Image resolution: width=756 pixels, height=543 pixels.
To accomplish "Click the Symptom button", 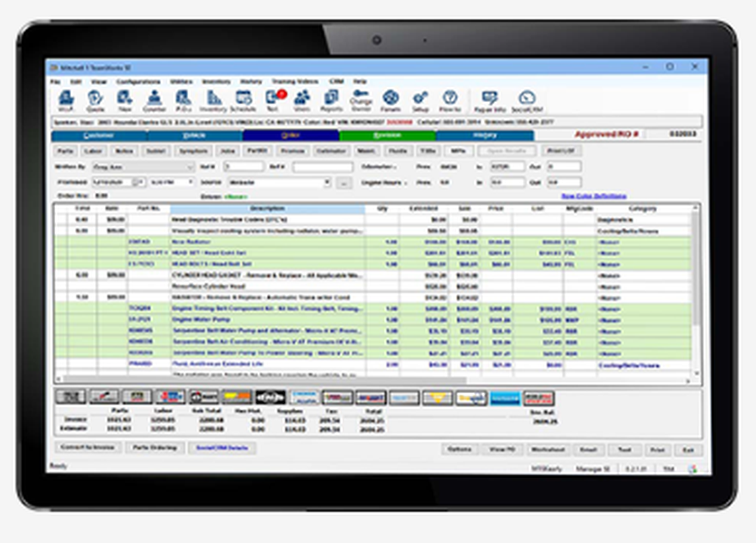I will [194, 151].
